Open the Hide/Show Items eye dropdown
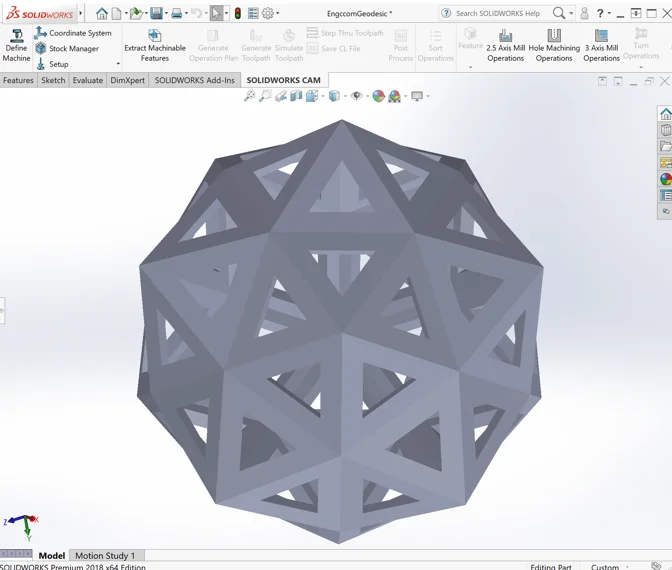The image size is (672, 570). [x=358, y=96]
